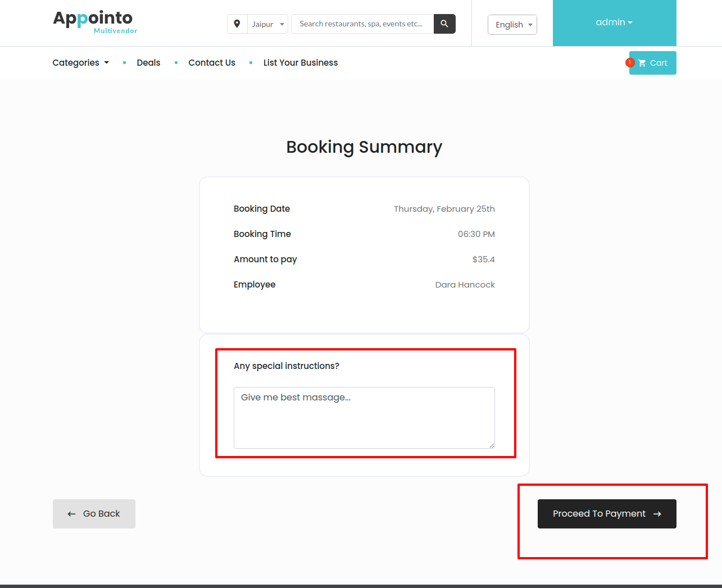Screen dimensions: 722x588
Task: Go to Contact Us
Action: click(x=212, y=63)
